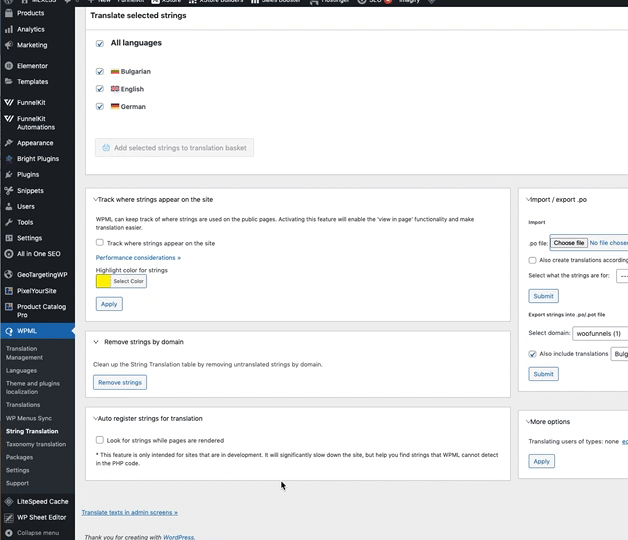Open Tools via its wrench icon
Image resolution: width=628 pixels, height=540 pixels.
9,222
